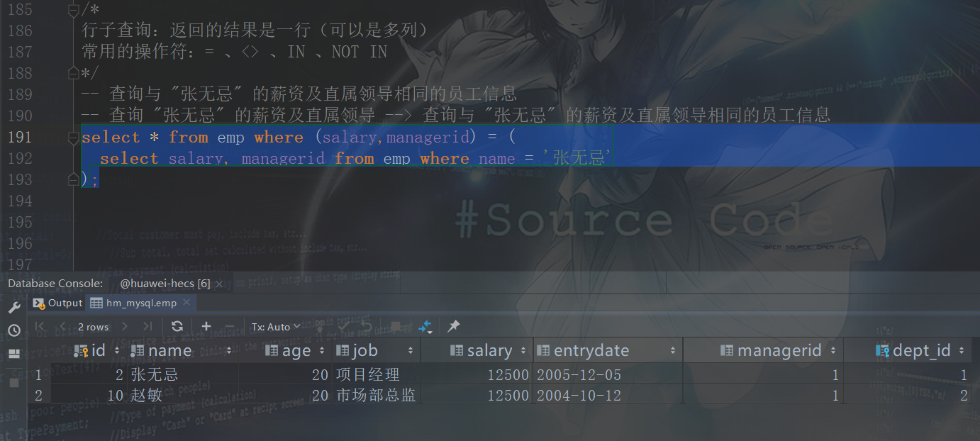Sort by the salary column header
980x441 pixels.
488,350
